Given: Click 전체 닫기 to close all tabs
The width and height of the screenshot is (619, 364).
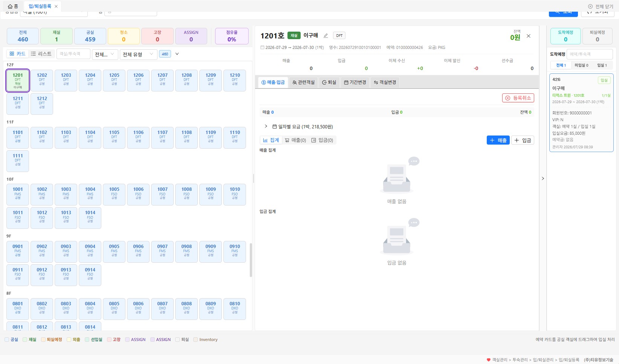Looking at the screenshot, I should coord(601,6).
